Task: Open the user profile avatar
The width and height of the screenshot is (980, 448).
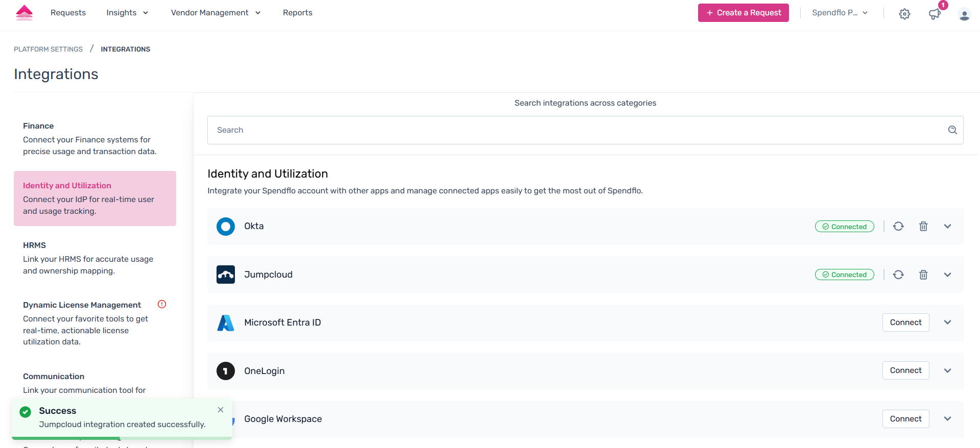Action: pyautogui.click(x=964, y=15)
